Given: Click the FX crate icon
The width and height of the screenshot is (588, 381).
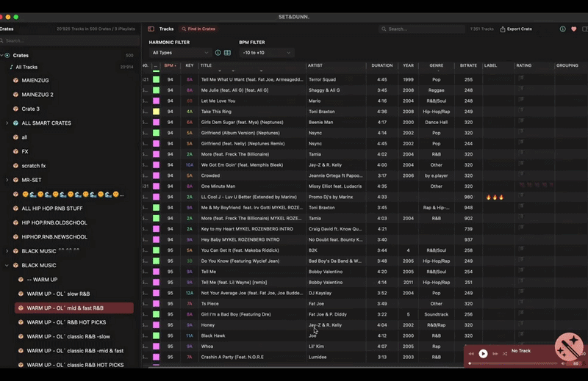Looking at the screenshot, I should coord(15,151).
